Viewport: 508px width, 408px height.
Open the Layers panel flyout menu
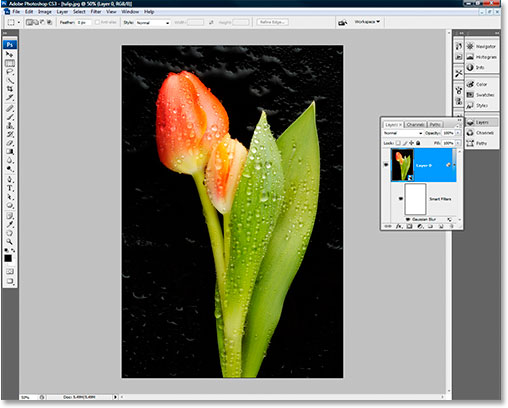point(458,126)
